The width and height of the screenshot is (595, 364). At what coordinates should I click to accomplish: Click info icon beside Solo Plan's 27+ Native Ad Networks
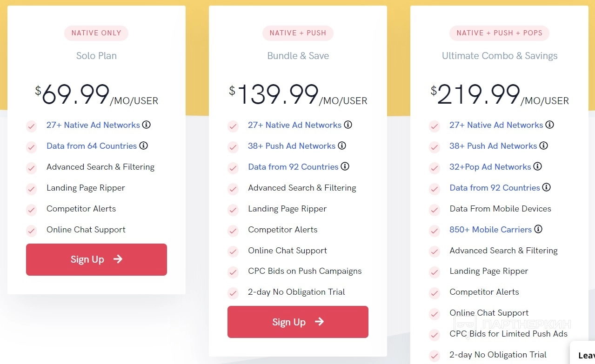(147, 125)
